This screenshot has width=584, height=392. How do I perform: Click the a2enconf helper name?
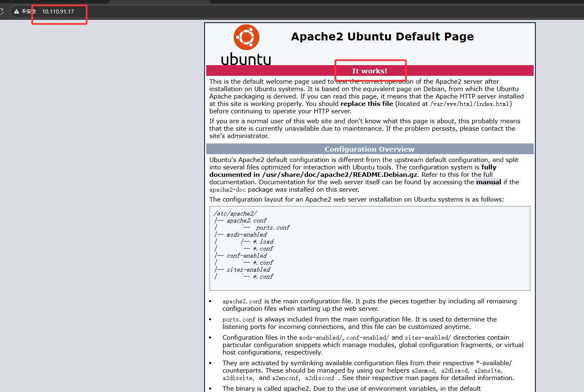286,378
